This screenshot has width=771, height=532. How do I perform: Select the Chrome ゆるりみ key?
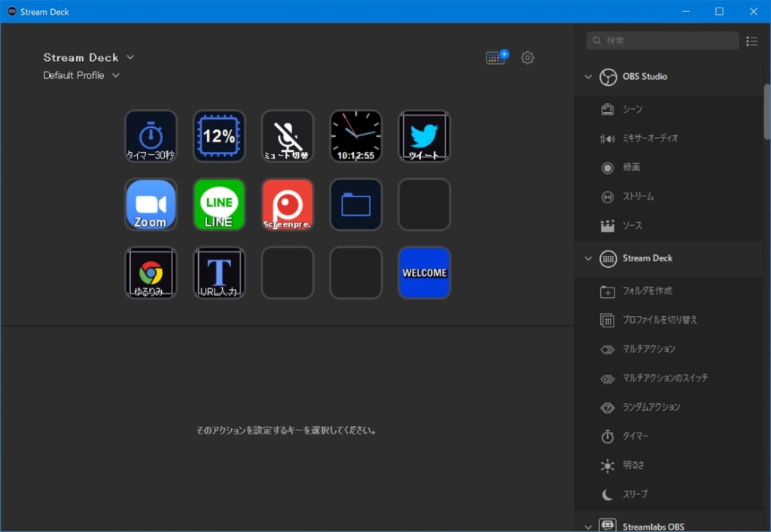(151, 272)
